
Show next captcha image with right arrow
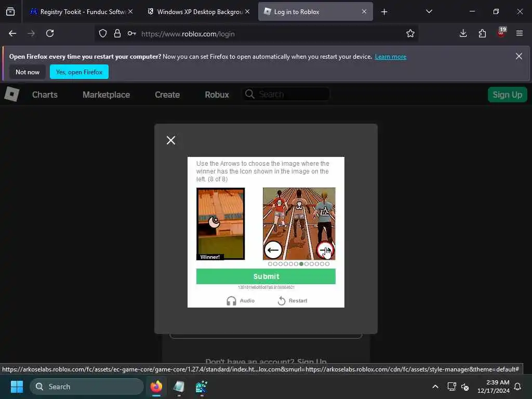[x=325, y=250]
